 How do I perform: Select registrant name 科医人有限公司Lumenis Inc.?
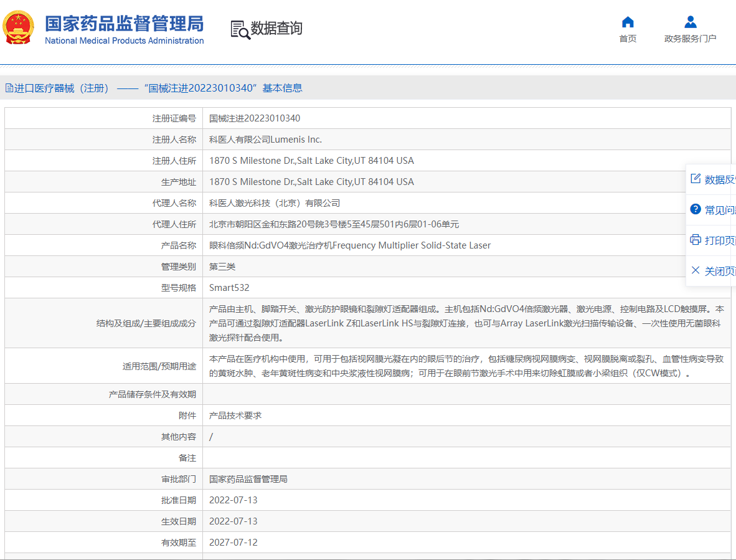click(265, 140)
